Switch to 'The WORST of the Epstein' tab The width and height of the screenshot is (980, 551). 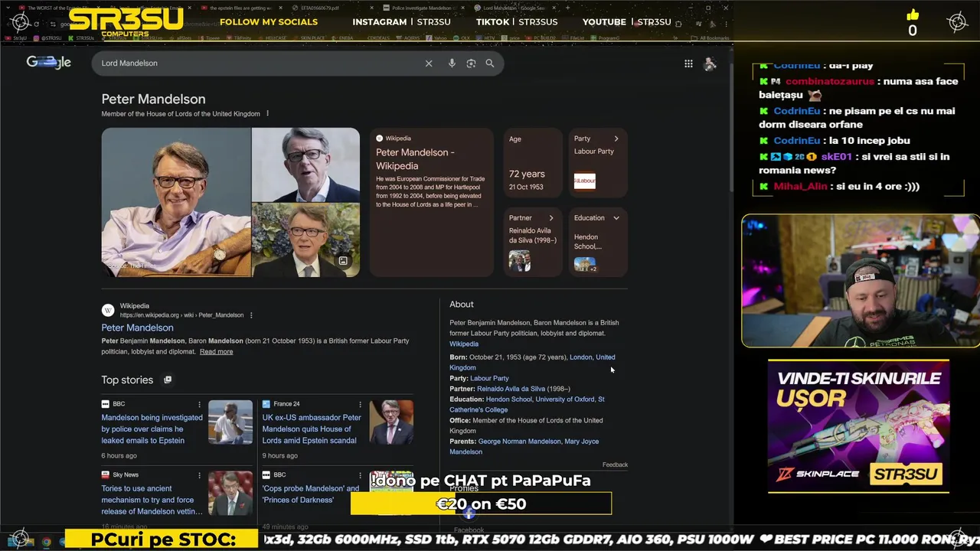pyautogui.click(x=57, y=8)
